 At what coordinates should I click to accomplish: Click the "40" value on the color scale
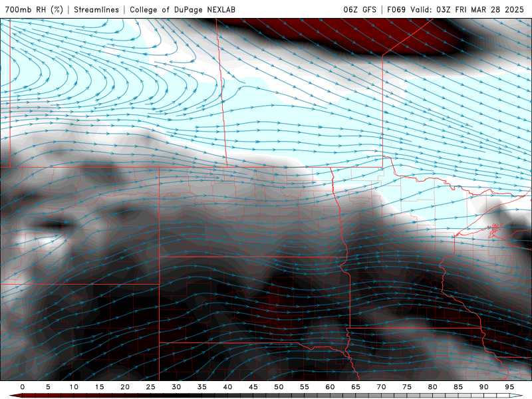point(227,387)
